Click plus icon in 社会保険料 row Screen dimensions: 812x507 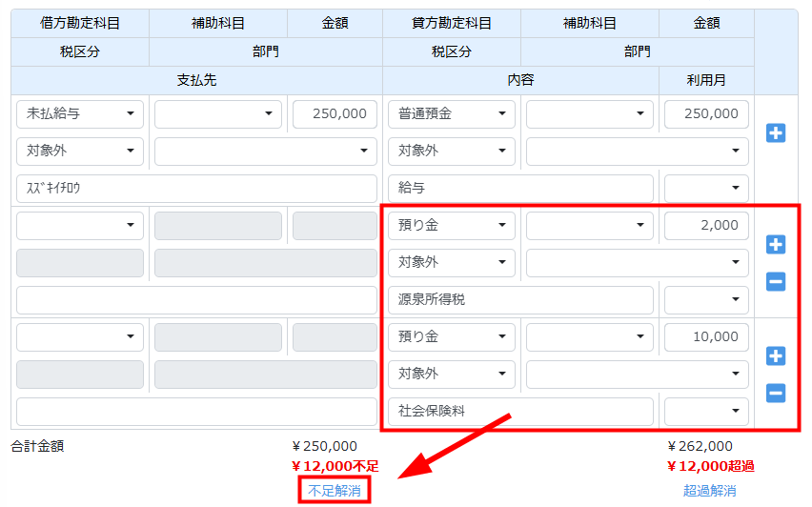click(x=776, y=356)
